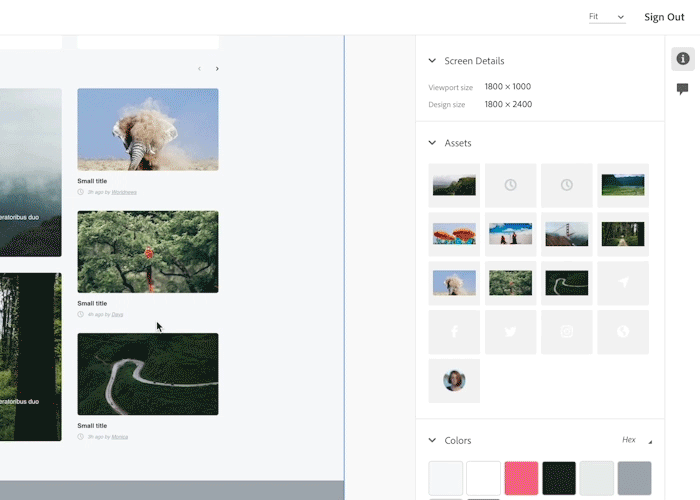The height and width of the screenshot is (500, 700).
Task: Click the forest trees card in the design
Action: coord(31,357)
